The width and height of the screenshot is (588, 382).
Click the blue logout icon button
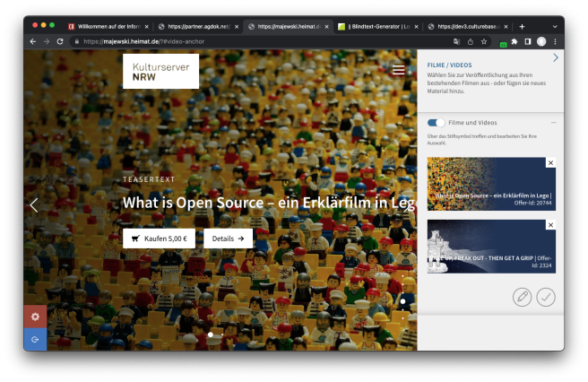click(35, 339)
